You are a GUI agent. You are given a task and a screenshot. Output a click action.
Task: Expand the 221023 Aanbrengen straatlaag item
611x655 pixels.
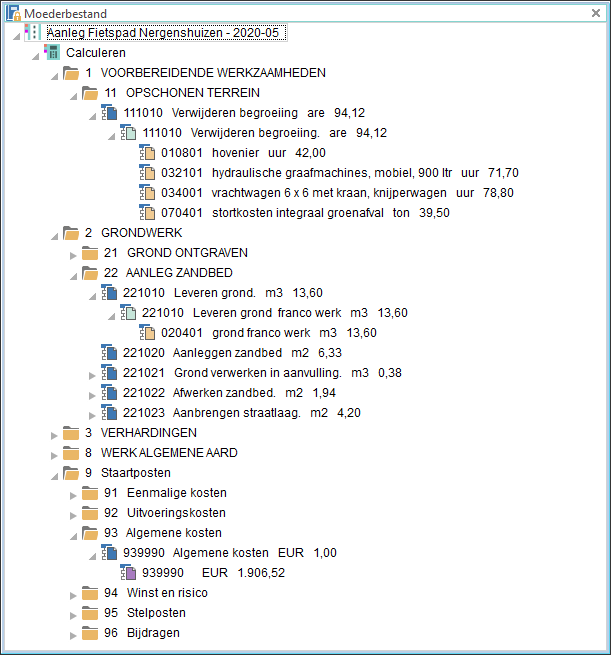tap(92, 413)
